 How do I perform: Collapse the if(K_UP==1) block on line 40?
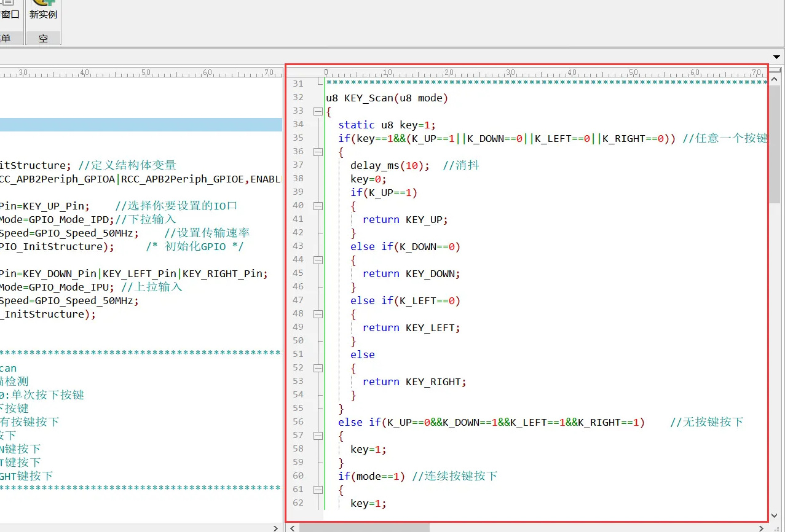tap(318, 206)
